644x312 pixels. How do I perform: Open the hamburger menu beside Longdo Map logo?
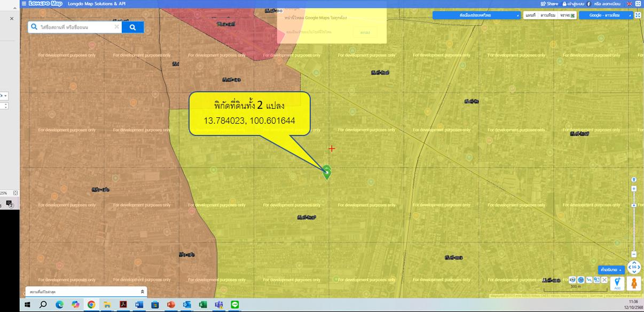pos(23,4)
